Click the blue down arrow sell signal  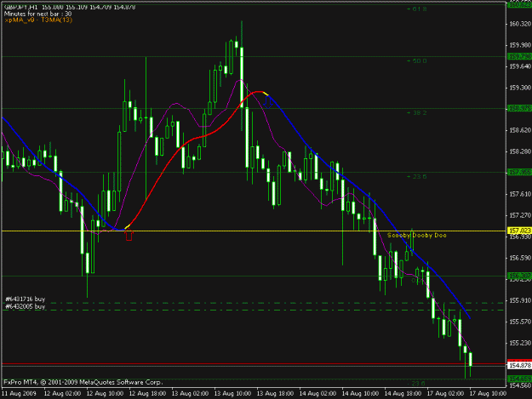click(268, 102)
